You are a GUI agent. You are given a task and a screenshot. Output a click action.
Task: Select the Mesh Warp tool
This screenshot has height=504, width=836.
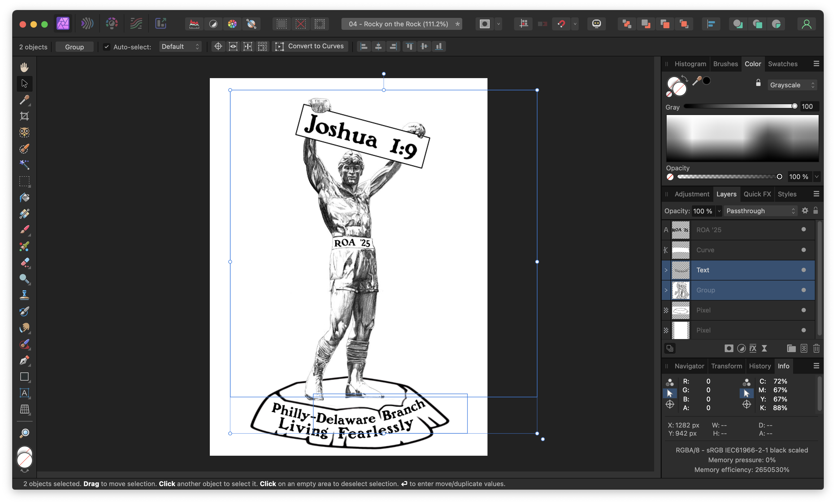(24, 409)
